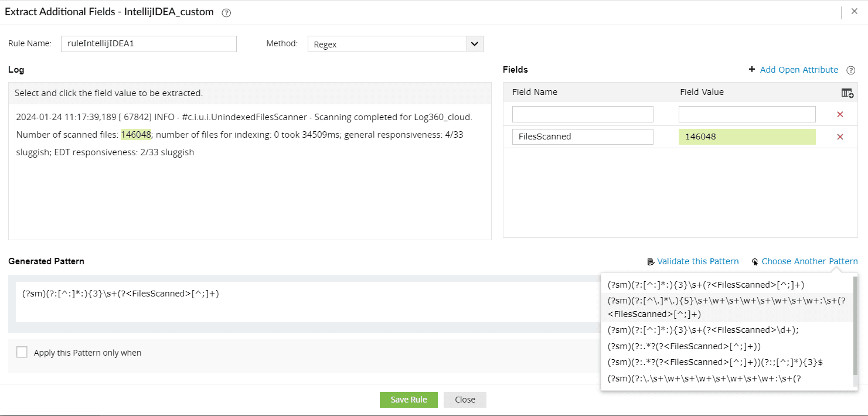Open the Method dropdown arrow
The height and width of the screenshot is (416, 868).
[475, 44]
